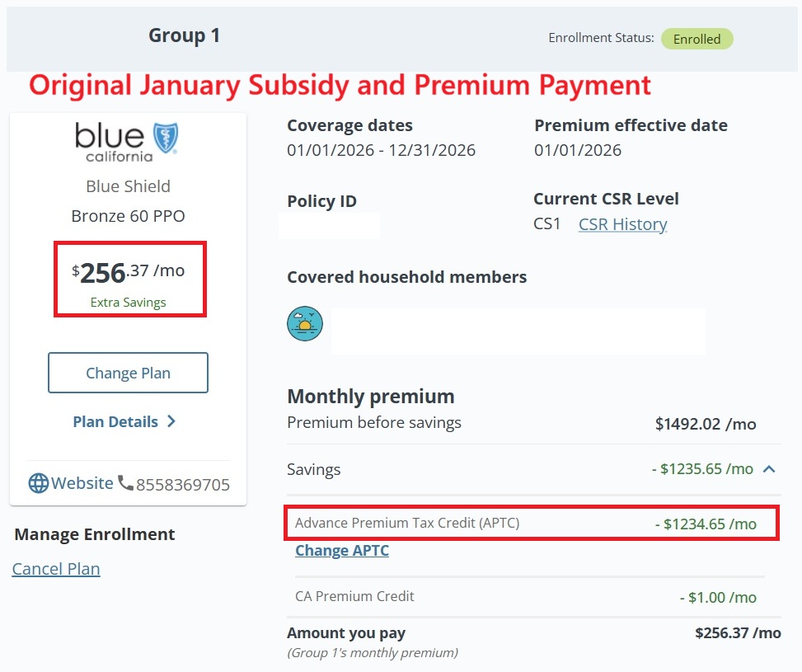Click the household member avatar icon

coord(304,325)
